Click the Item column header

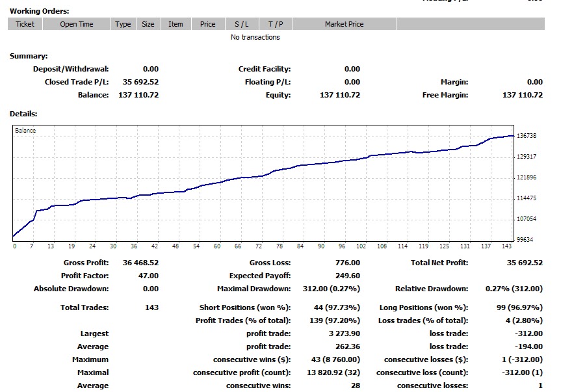[176, 24]
